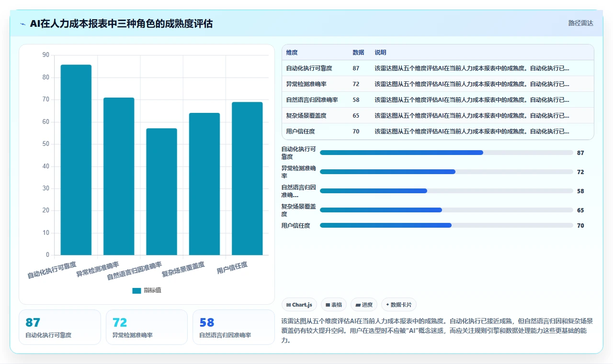The width and height of the screenshot is (613, 364).
Task: Click the value 87 in the table
Action: (356, 68)
